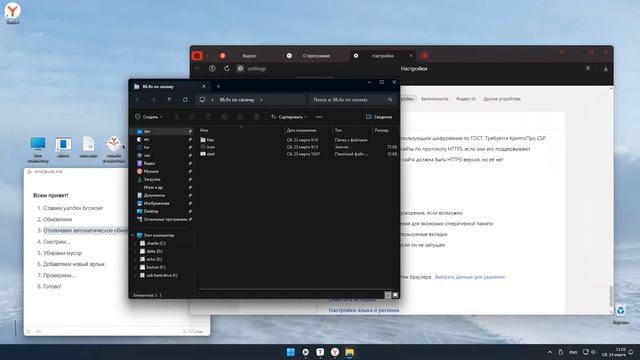Image resolution: width=640 pixels, height=360 pixels.
Task: Expand the charlie (C:) drive node
Action: pyautogui.click(x=136, y=243)
